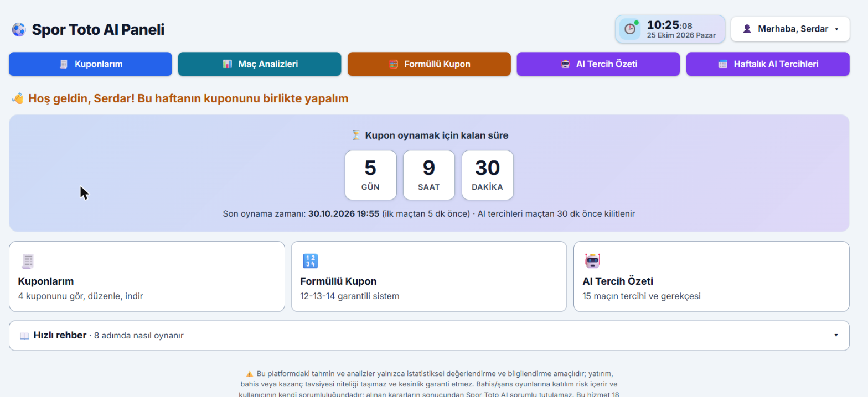Click the scroll icon on the Kuponlarım card
This screenshot has width=868, height=397.
pyautogui.click(x=27, y=261)
